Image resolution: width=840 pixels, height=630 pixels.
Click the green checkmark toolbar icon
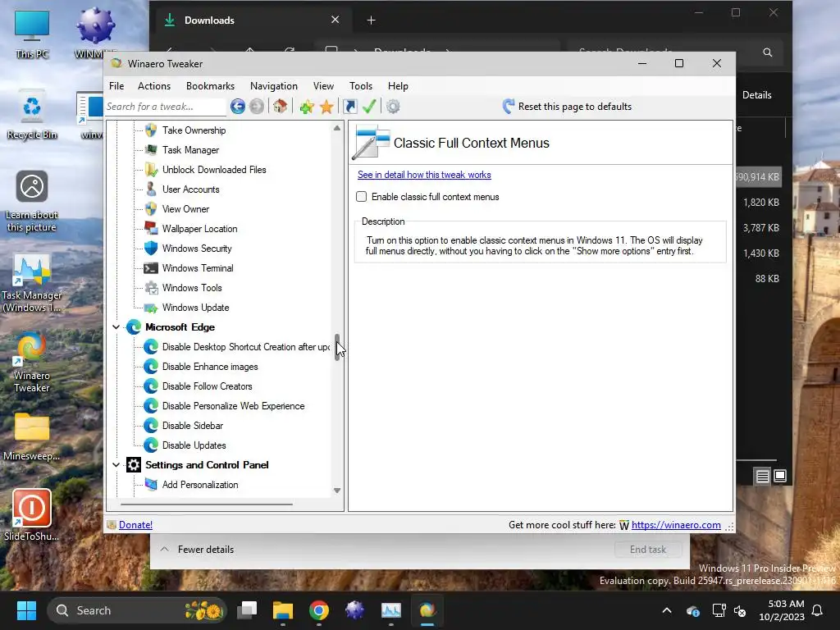pos(369,107)
